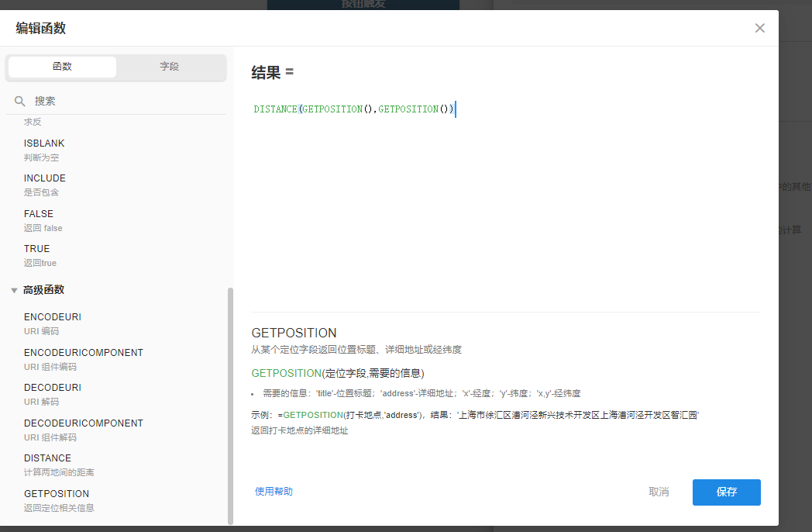The image size is (812, 532).
Task: Click the search magnifier icon
Action: tap(20, 101)
